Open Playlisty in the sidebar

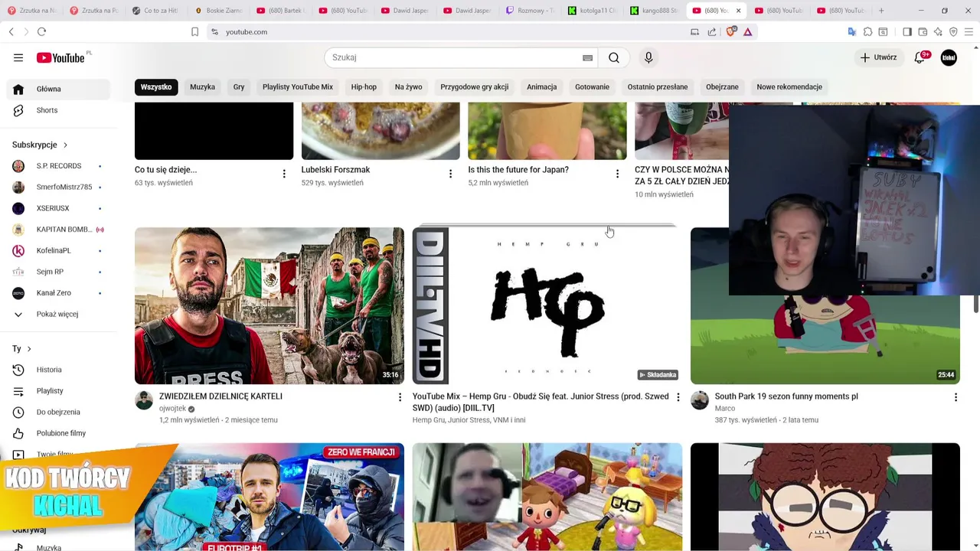coord(58,391)
